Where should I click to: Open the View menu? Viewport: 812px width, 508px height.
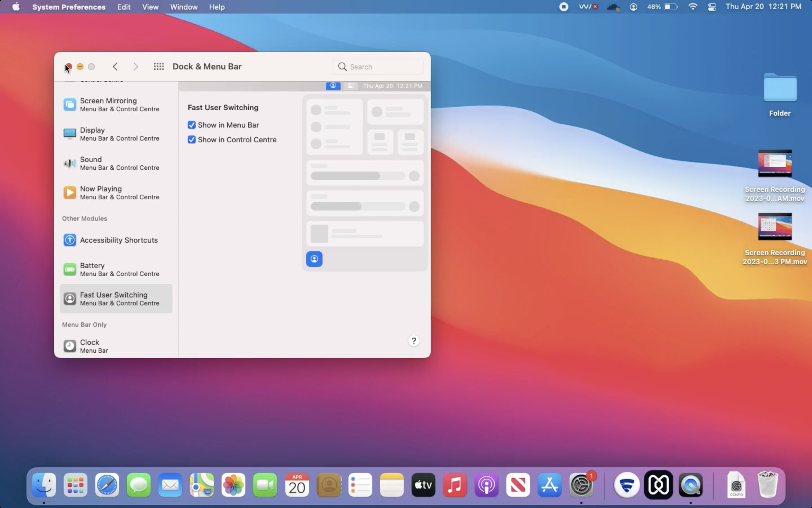tap(150, 7)
